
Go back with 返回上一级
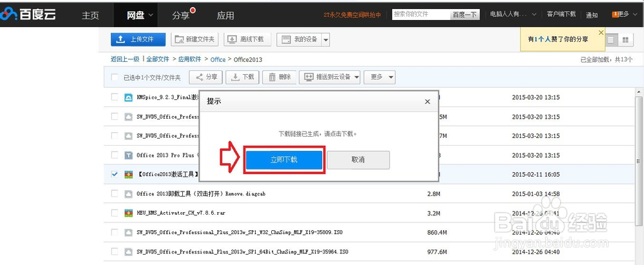[125, 59]
